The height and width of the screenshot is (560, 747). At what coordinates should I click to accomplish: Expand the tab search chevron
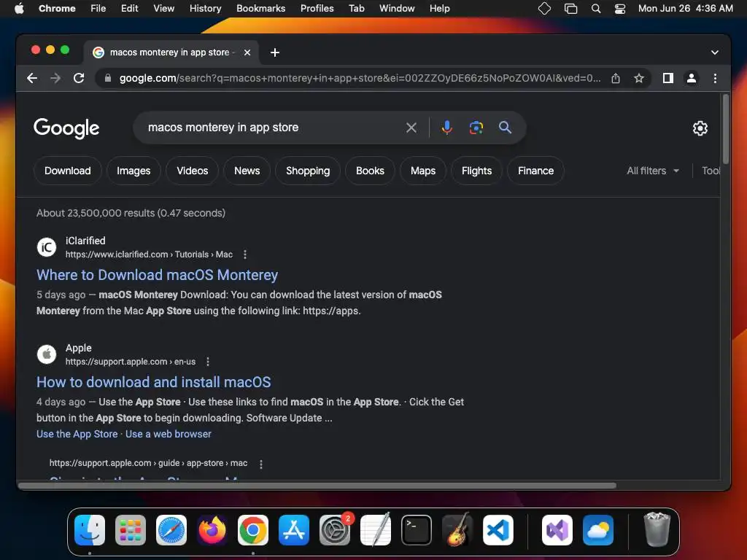715,52
